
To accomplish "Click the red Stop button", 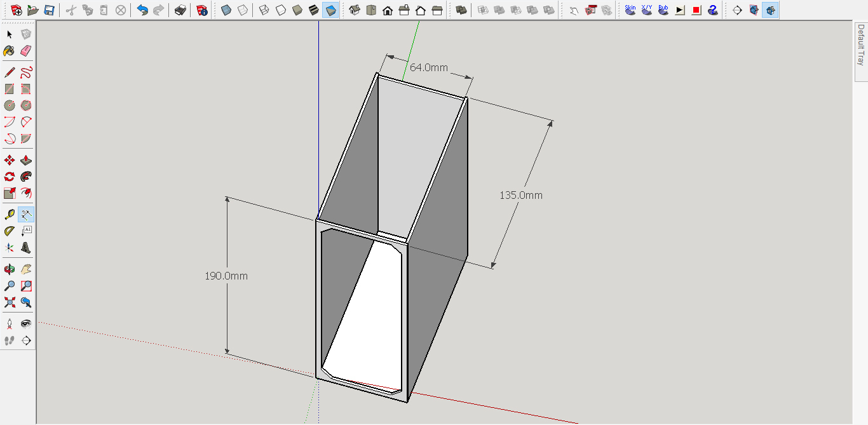I will (696, 10).
